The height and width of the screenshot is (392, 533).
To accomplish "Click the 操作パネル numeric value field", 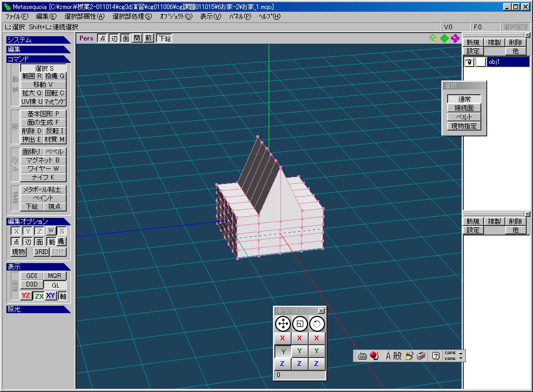I will pyautogui.click(x=300, y=374).
